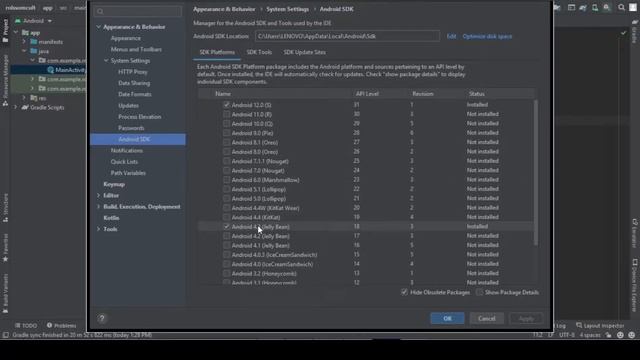Open the Favorites side stripe button
The image size is (640, 360).
coord(5,248)
